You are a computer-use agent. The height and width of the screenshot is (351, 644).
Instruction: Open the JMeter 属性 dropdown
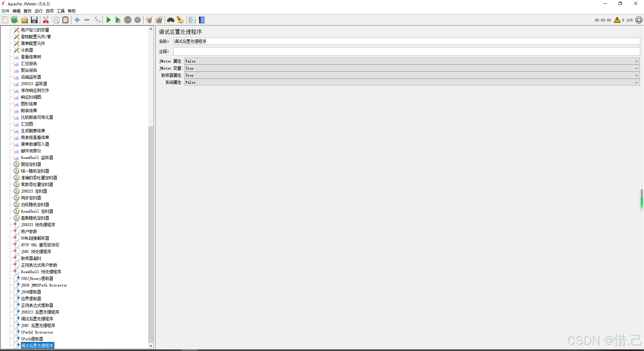coord(412,61)
